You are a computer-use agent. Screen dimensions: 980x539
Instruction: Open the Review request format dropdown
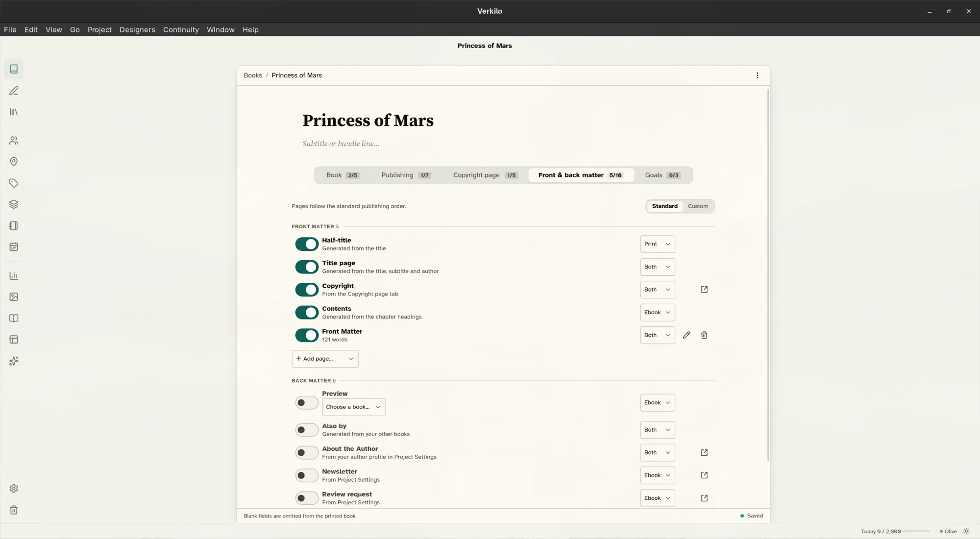coord(658,498)
